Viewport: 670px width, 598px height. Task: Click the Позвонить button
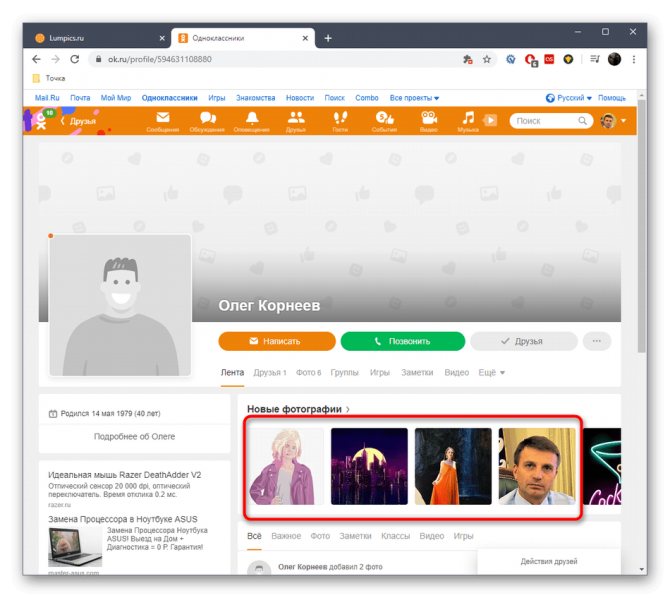pos(403,341)
